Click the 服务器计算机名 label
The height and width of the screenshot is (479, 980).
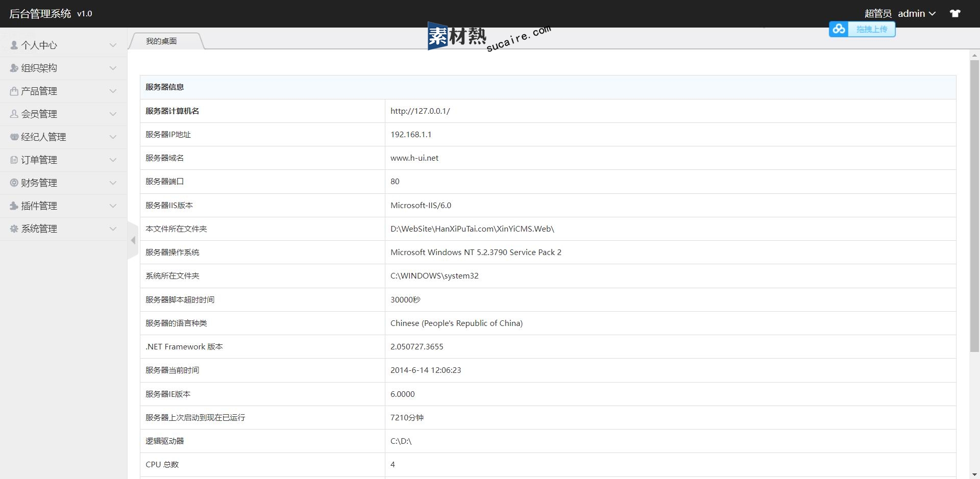click(x=173, y=111)
